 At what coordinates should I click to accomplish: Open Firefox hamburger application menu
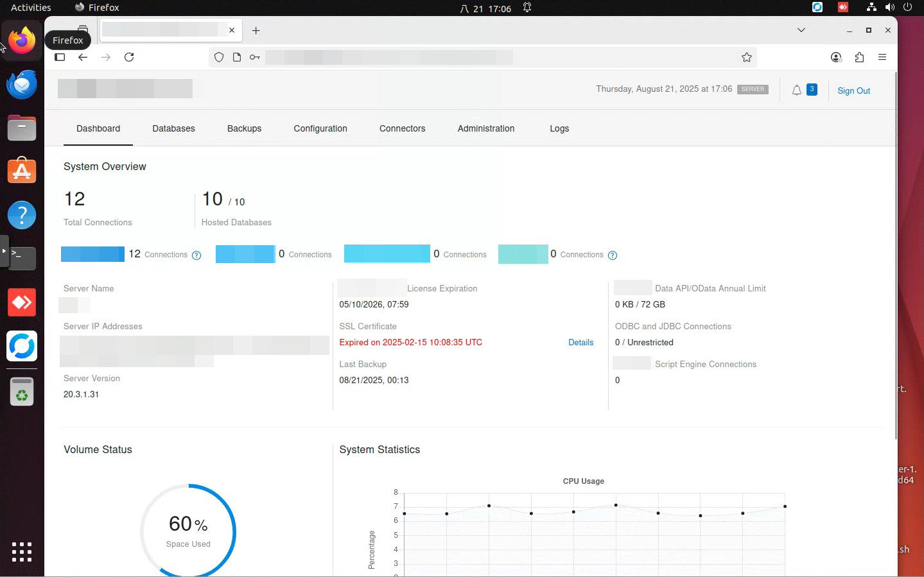point(882,57)
